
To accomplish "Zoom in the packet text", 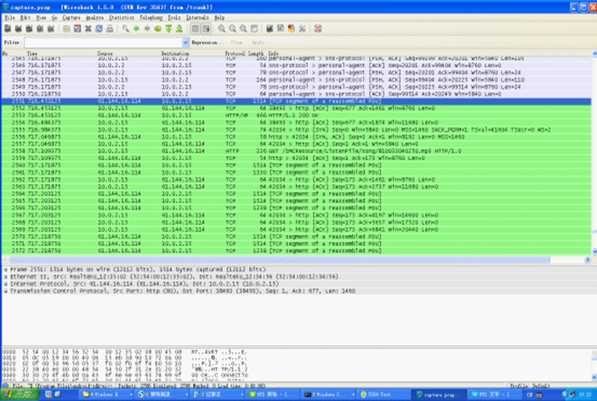I will tap(222, 29).
